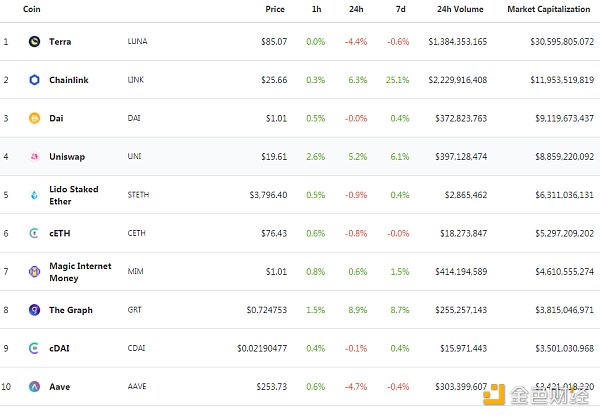Click the Aave logo icon

pos(35,386)
